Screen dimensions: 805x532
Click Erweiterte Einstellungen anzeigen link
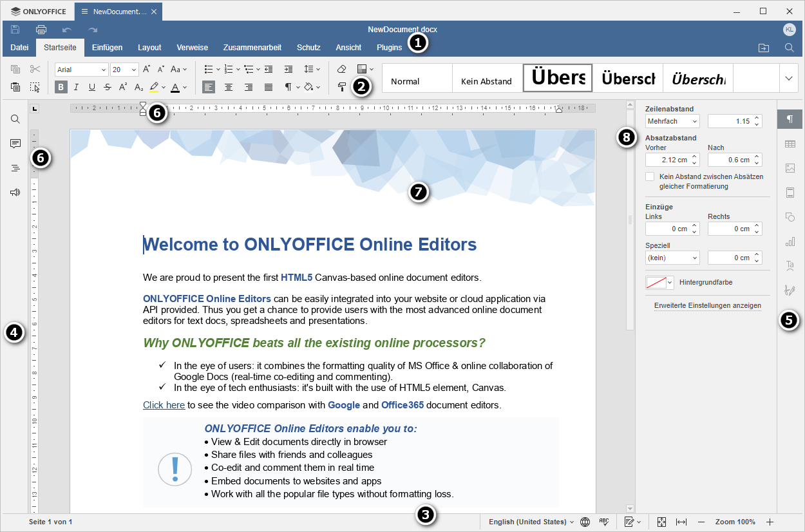coord(708,305)
